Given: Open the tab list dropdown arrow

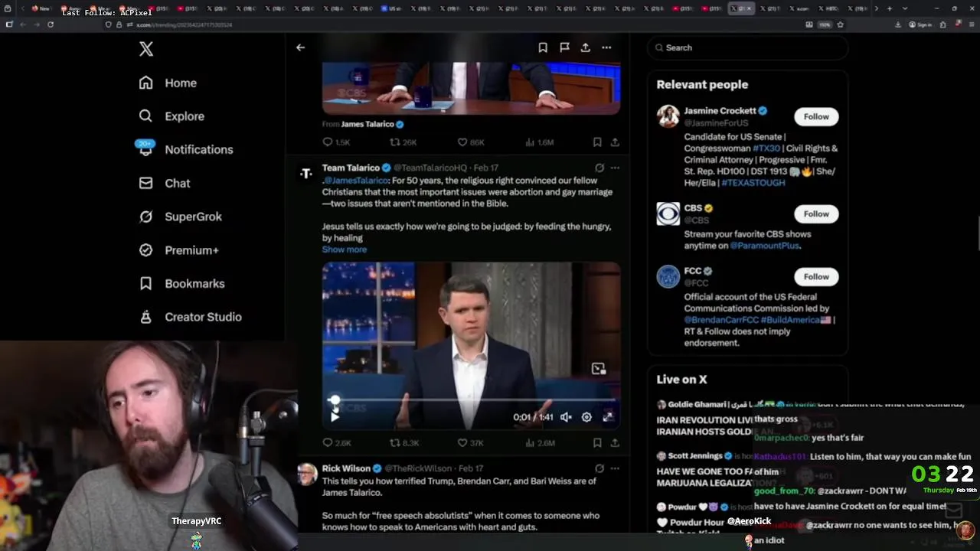Looking at the screenshot, I should tap(904, 8).
